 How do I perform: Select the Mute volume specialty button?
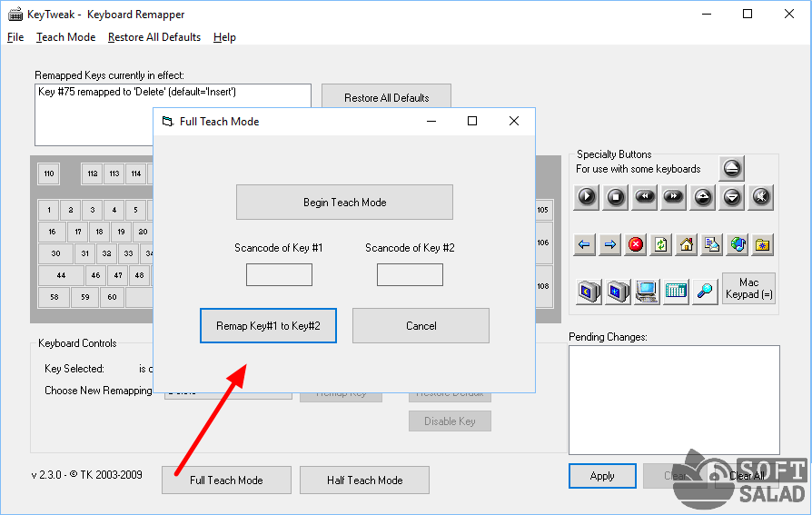(761, 195)
